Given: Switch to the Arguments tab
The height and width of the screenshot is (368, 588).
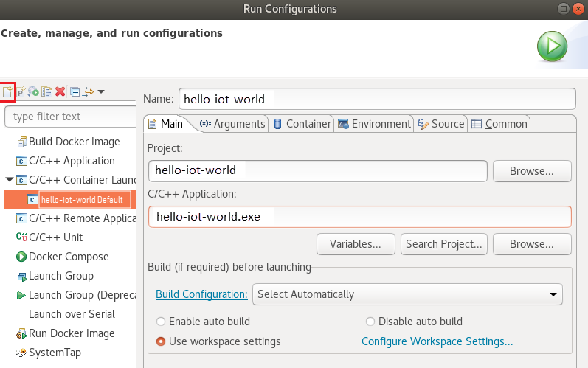Looking at the screenshot, I should (x=232, y=124).
